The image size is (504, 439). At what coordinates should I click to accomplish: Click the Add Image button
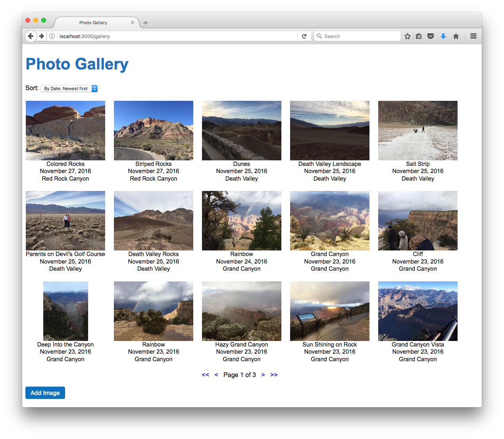(x=45, y=393)
